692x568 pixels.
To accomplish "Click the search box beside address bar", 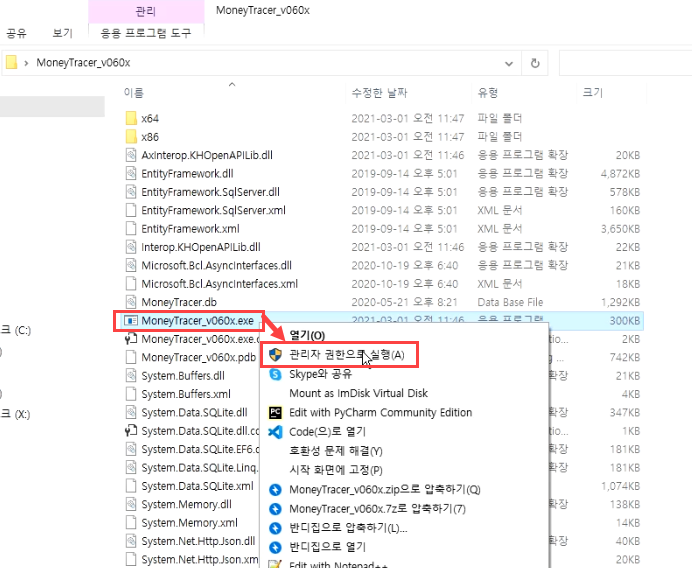I will click(625, 63).
